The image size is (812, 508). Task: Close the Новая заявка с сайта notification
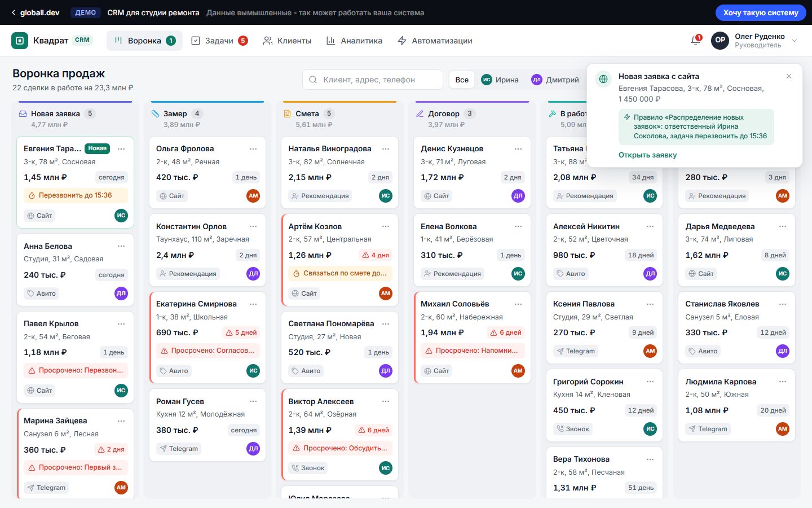coord(789,76)
